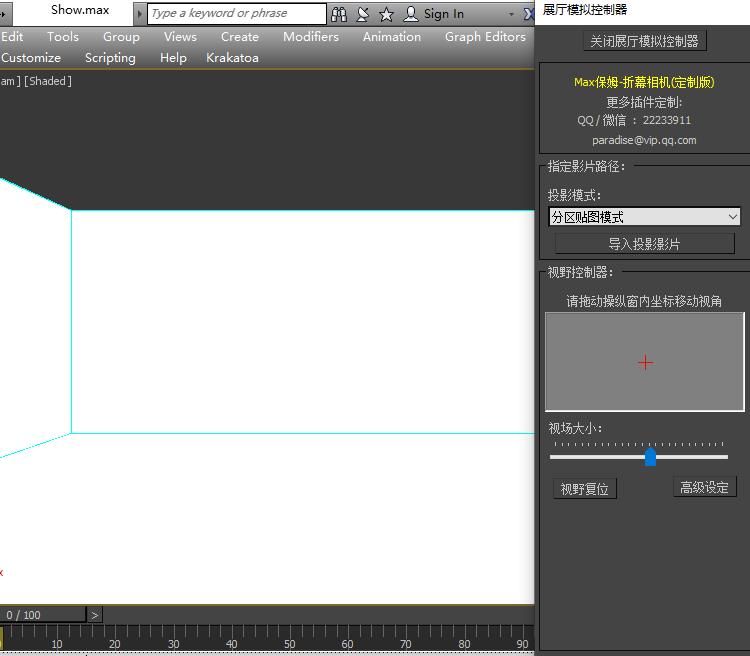Click the binoculars search icon

[339, 14]
